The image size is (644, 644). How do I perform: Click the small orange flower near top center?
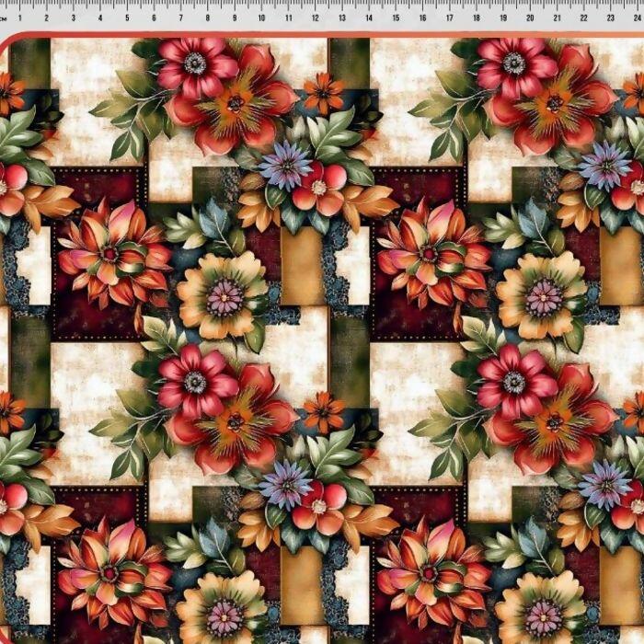coord(323,93)
